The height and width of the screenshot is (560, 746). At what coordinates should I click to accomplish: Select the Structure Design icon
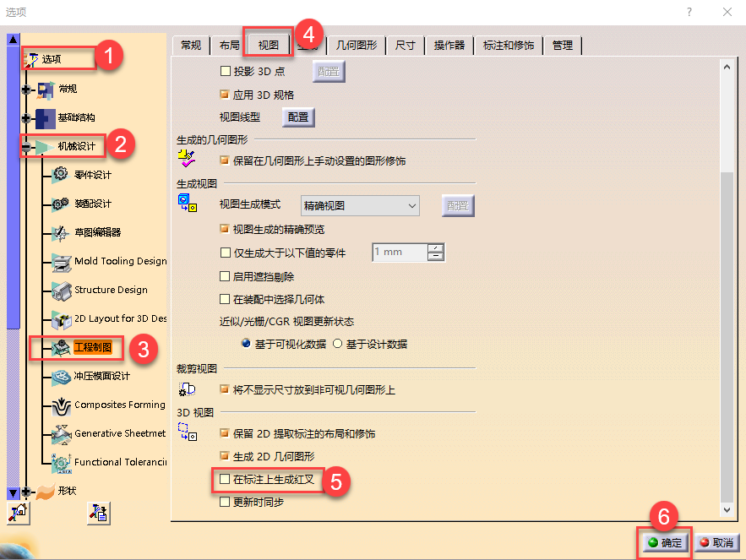pos(61,290)
